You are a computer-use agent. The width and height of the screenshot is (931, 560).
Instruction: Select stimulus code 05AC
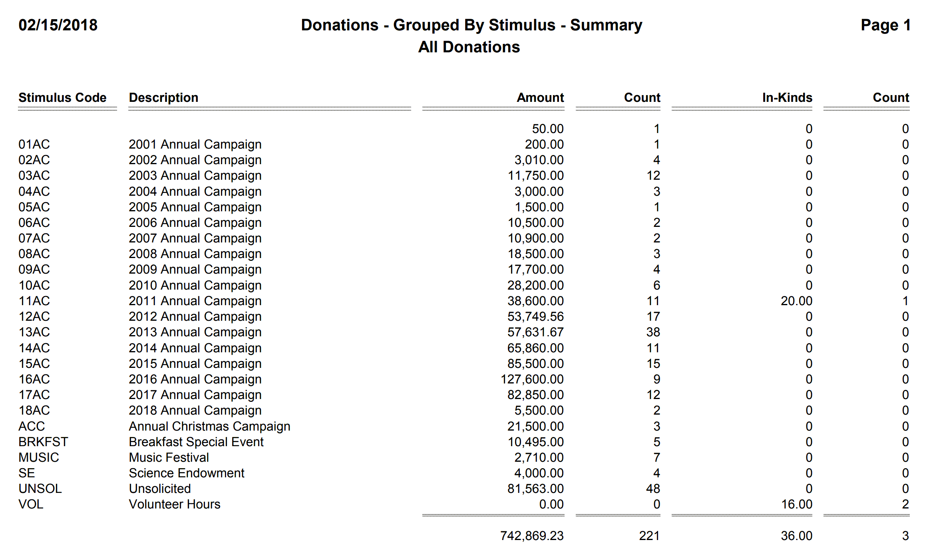click(34, 207)
